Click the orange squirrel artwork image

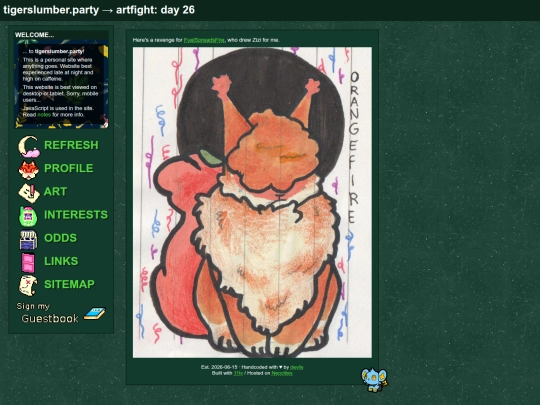252,202
